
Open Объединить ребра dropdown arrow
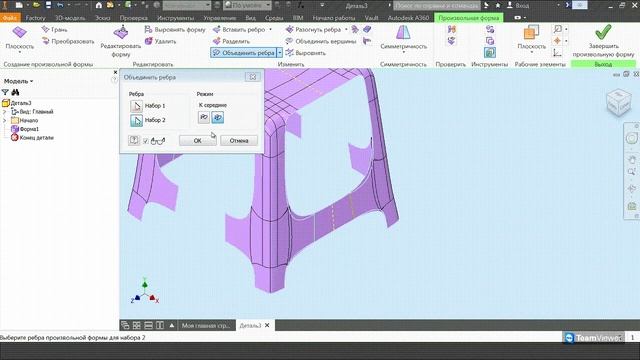[x=280, y=53]
